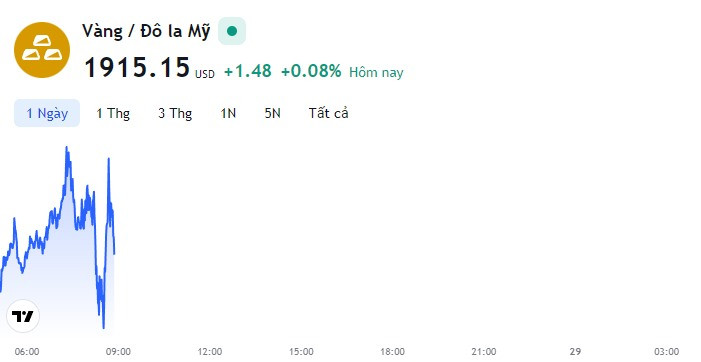The width and height of the screenshot is (701, 362).
Task: Choose the 3 Thg timeframe
Action: [x=175, y=113]
